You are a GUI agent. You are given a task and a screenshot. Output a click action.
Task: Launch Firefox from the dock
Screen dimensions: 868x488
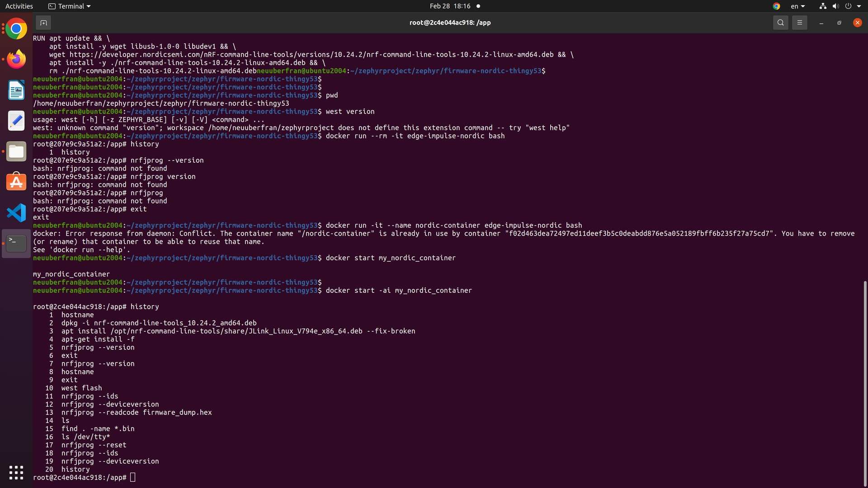16,59
